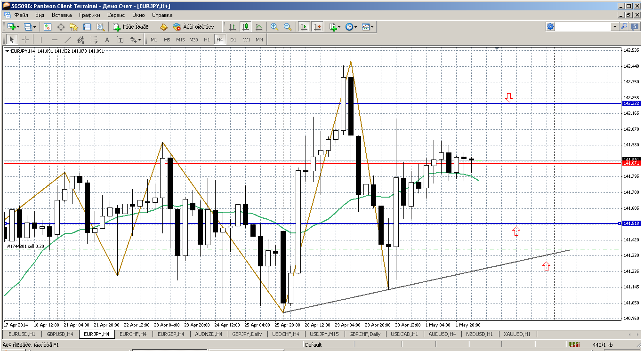Select the trendline drawing tool
Screen dimensions: 644x351
(x=67, y=40)
